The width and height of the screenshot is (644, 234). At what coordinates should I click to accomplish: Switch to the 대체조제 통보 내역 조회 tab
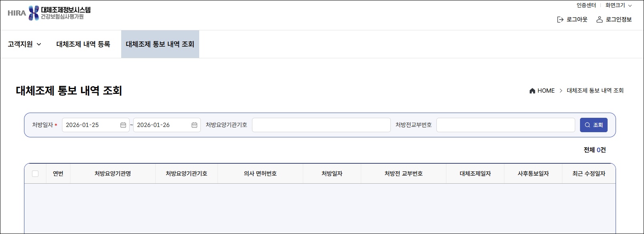[x=160, y=44]
